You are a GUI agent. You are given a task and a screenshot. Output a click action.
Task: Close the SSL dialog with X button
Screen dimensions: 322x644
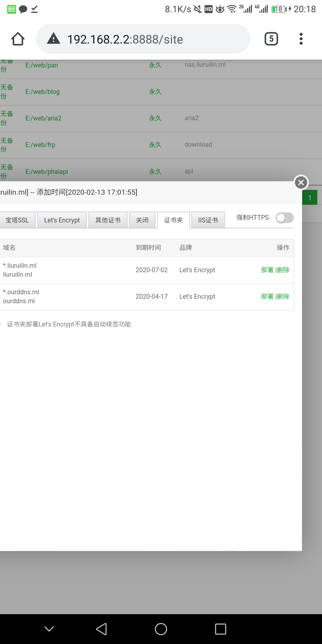pos(301,182)
